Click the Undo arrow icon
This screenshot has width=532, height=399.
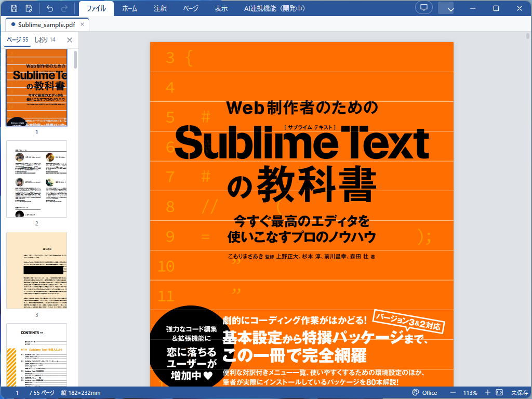pyautogui.click(x=49, y=8)
